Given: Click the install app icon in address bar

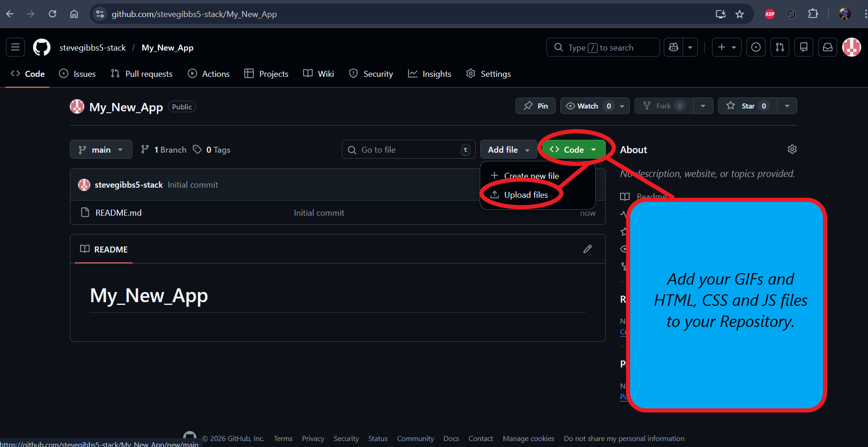Looking at the screenshot, I should 721,14.
